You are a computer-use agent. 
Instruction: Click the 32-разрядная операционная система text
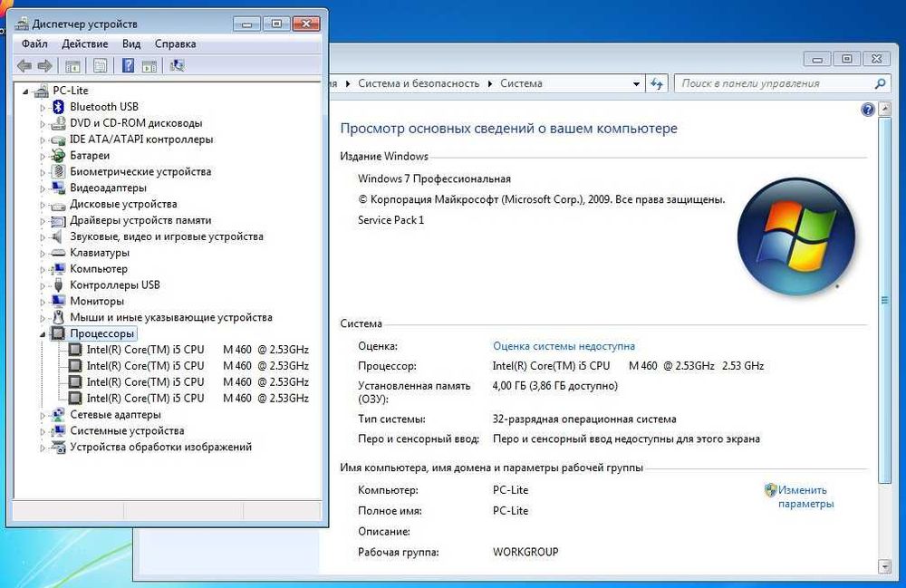click(584, 419)
